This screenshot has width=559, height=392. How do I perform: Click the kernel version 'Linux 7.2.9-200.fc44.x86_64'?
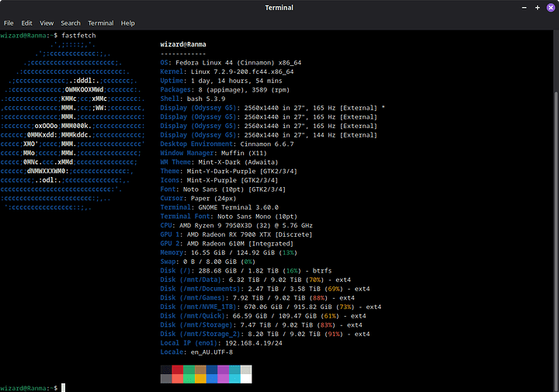242,71
